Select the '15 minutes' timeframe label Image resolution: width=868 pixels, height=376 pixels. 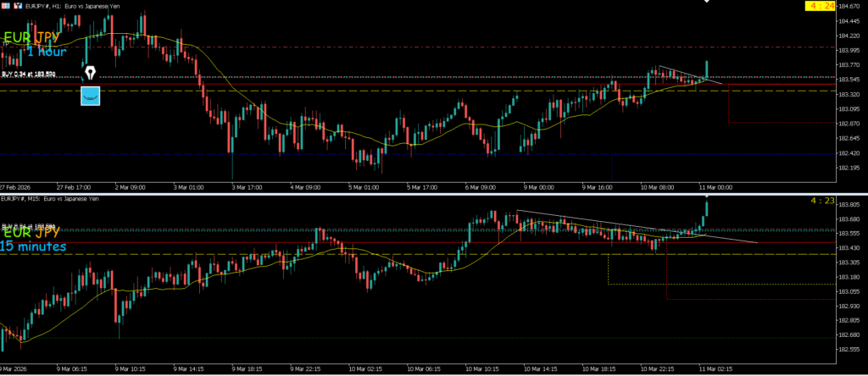pos(33,246)
